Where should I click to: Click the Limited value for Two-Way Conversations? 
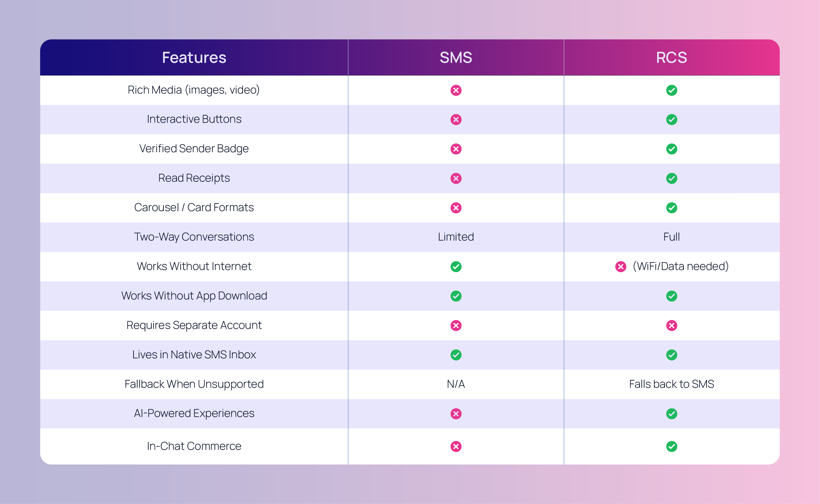pyautogui.click(x=456, y=237)
